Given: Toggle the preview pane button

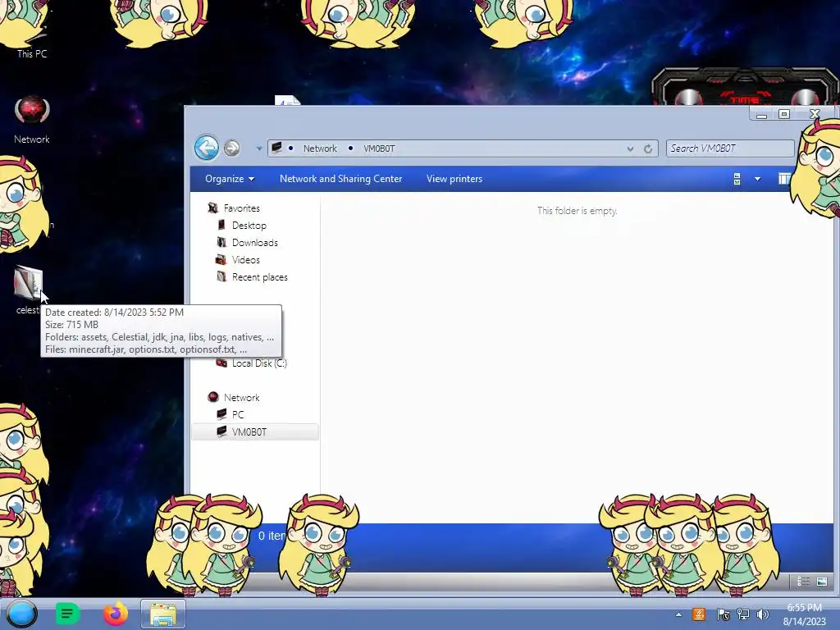Looking at the screenshot, I should pos(784,179).
